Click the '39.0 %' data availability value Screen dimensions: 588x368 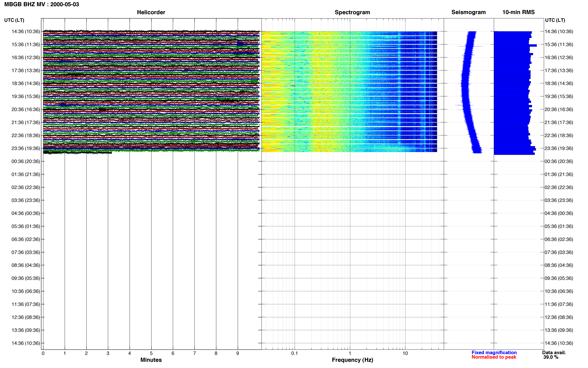coord(551,357)
